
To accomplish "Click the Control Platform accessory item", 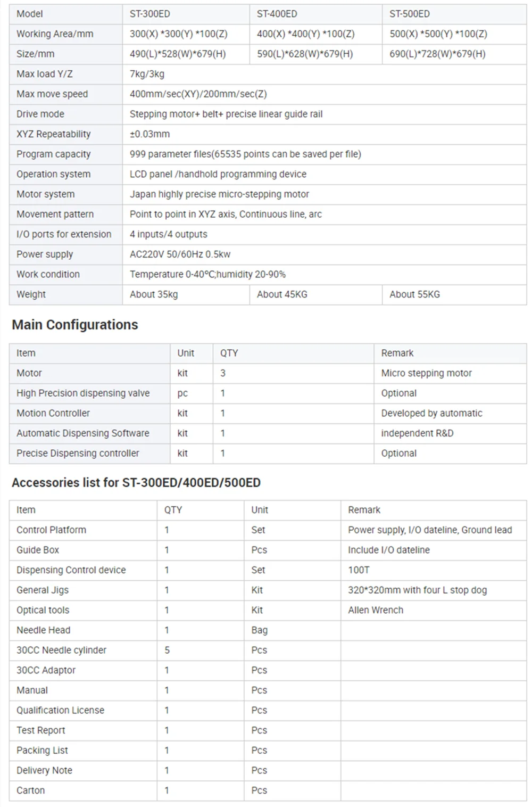I will [x=51, y=530].
